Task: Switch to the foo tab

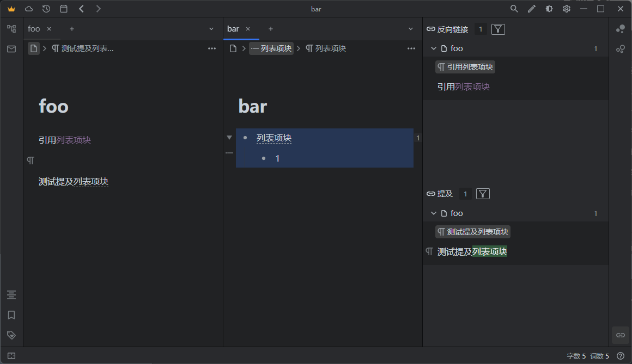Action: coord(34,29)
